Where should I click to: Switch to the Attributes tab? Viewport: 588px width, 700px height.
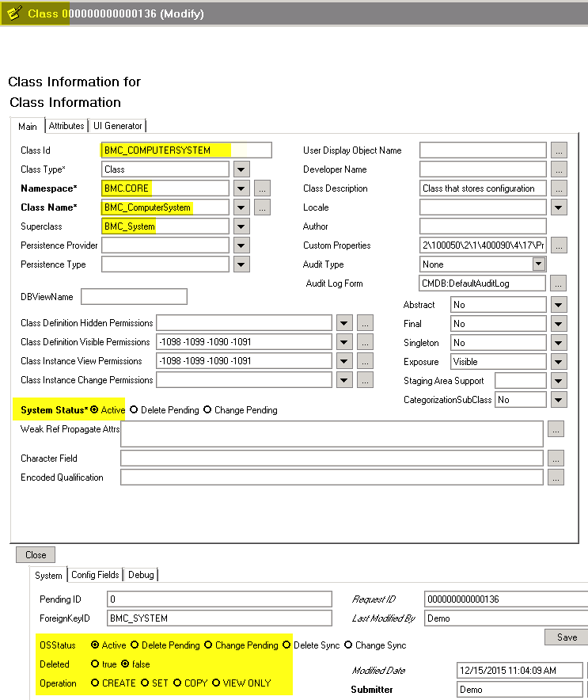66,126
